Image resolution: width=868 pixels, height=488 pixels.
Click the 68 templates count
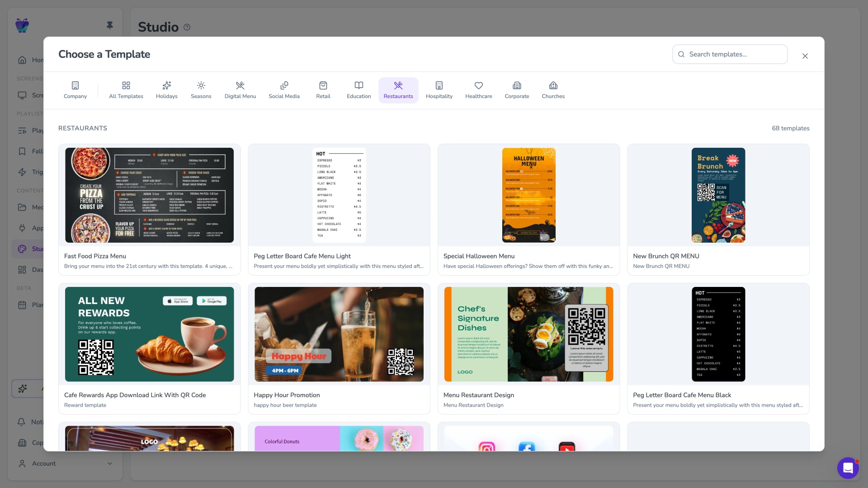[791, 128]
